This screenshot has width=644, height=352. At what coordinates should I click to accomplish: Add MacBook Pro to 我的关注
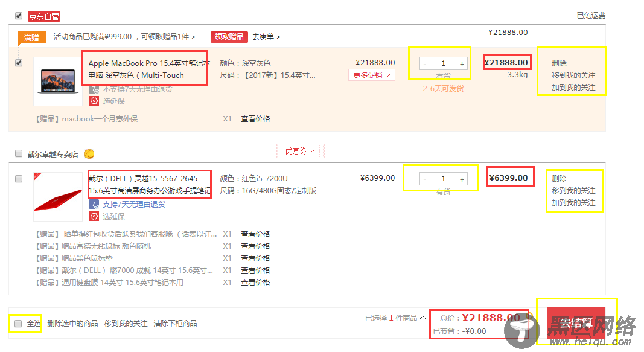[573, 88]
